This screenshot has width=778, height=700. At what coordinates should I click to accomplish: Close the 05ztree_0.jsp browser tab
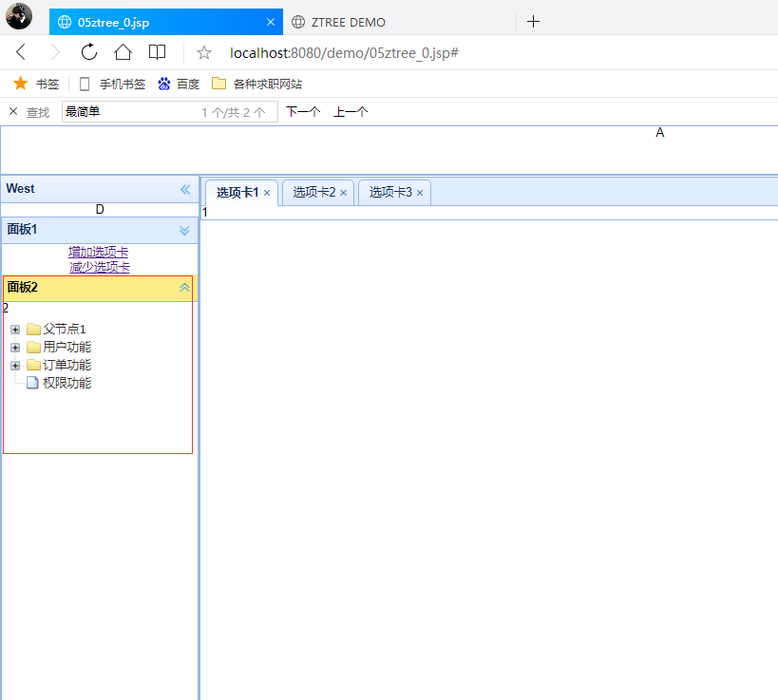tap(271, 22)
